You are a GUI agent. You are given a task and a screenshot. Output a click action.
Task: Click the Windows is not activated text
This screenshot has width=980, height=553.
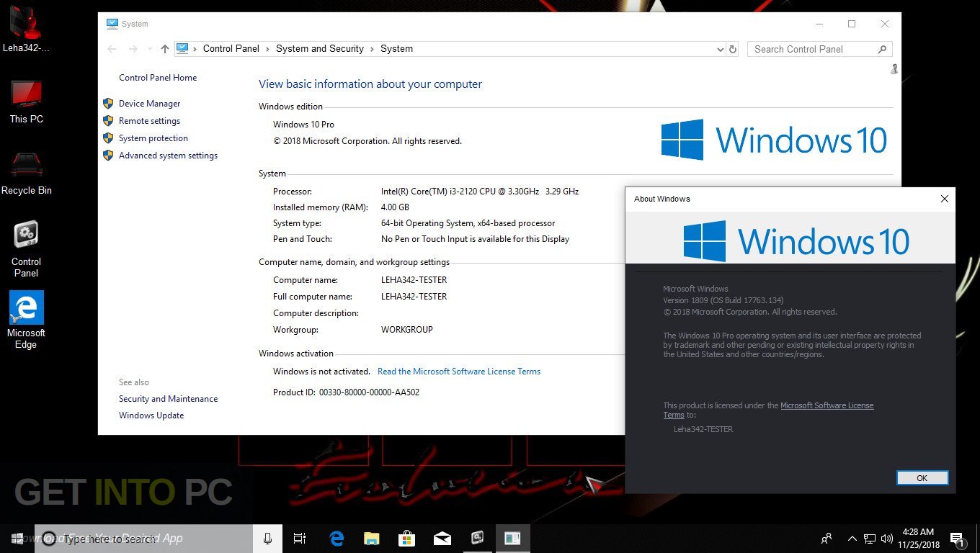point(321,372)
